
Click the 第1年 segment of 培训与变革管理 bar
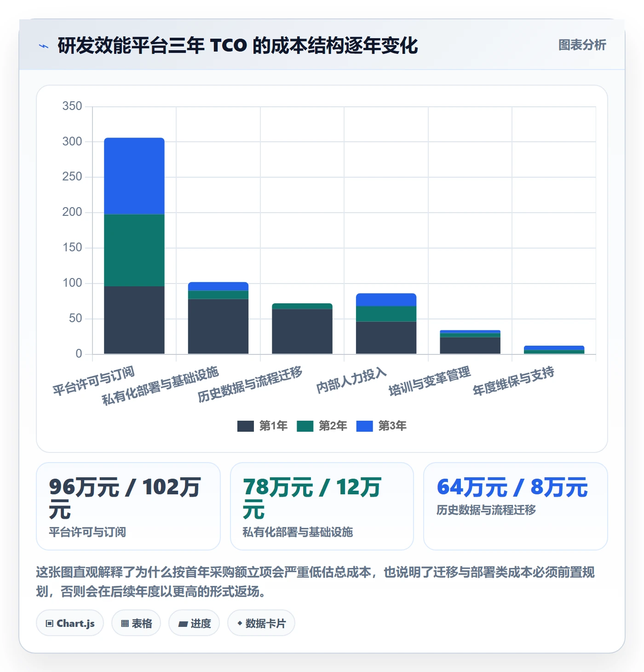point(470,346)
